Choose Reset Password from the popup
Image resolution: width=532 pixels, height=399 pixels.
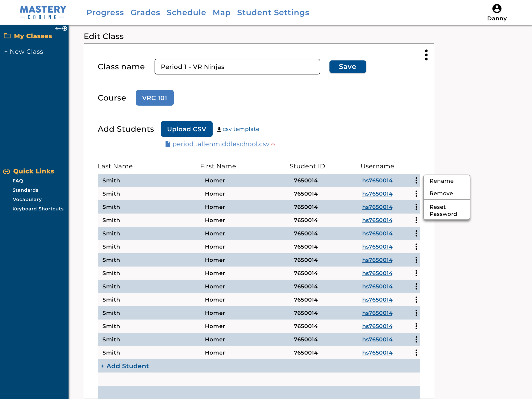pos(443,210)
